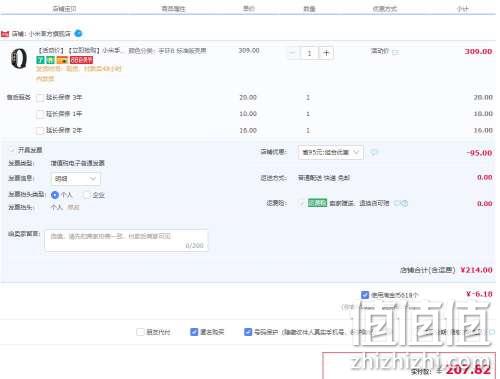Click the help icon next to shipping insurance
500x379 pixels.
pyautogui.click(x=401, y=203)
